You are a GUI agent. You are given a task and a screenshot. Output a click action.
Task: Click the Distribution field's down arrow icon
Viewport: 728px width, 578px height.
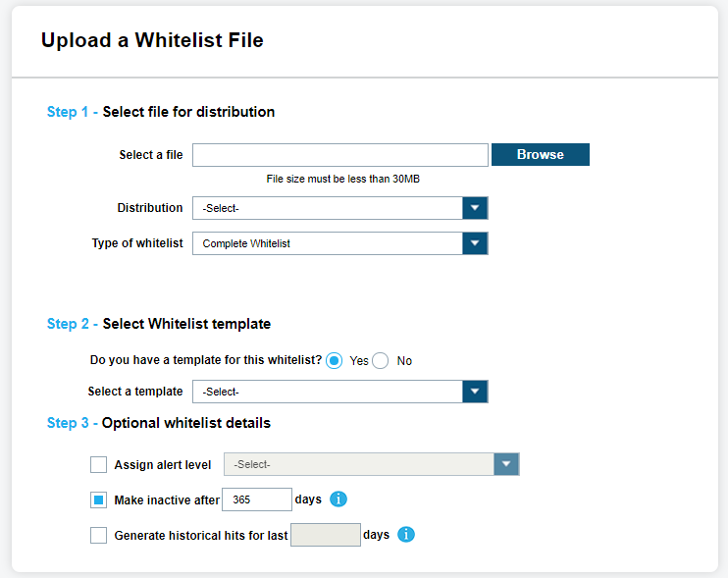tap(475, 208)
